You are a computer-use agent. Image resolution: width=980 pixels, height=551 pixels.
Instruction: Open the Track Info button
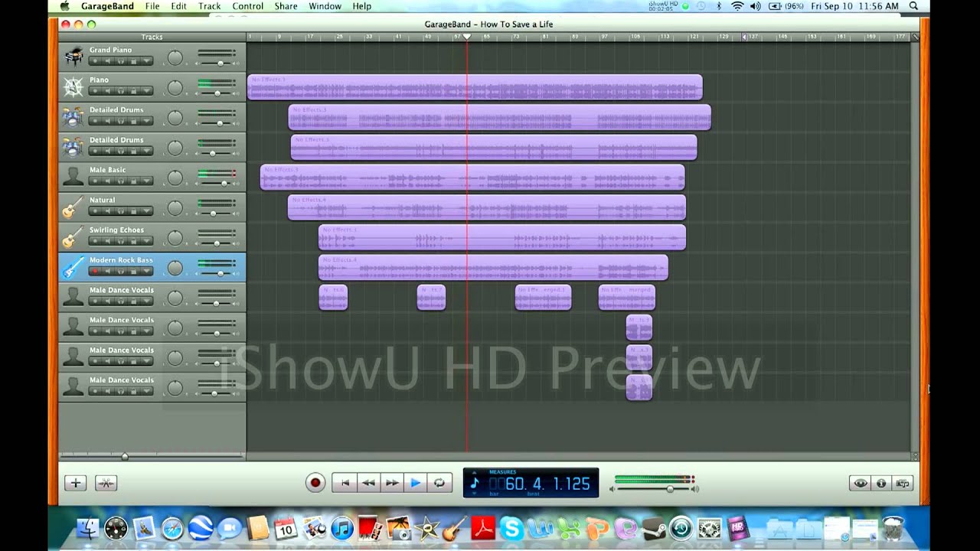click(x=881, y=483)
